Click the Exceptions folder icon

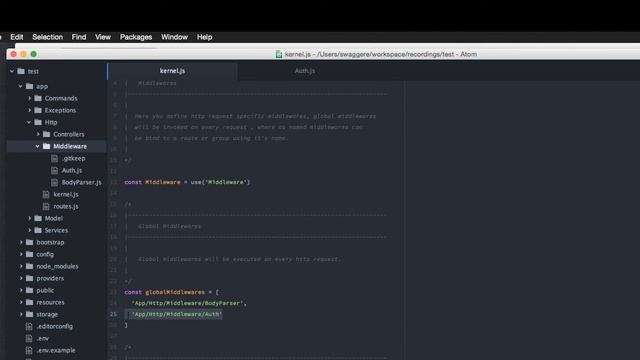click(38, 110)
